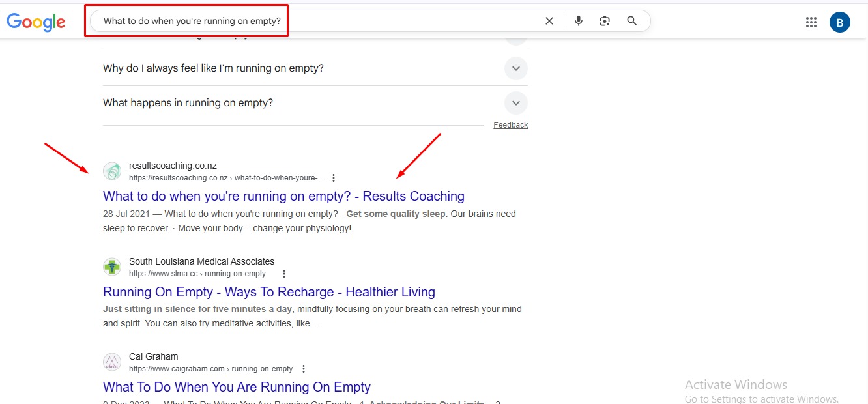This screenshot has height=404, width=868.
Task: Expand the partially hidden top question chevron
Action: (515, 40)
